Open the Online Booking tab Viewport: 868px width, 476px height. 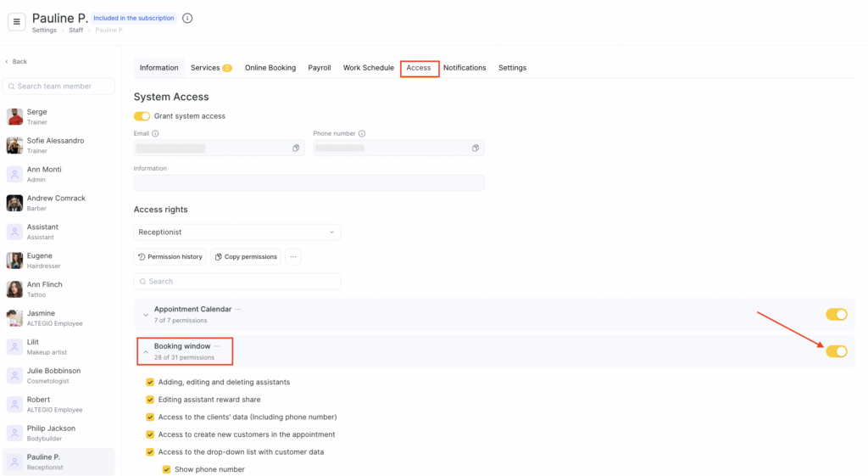tap(270, 68)
